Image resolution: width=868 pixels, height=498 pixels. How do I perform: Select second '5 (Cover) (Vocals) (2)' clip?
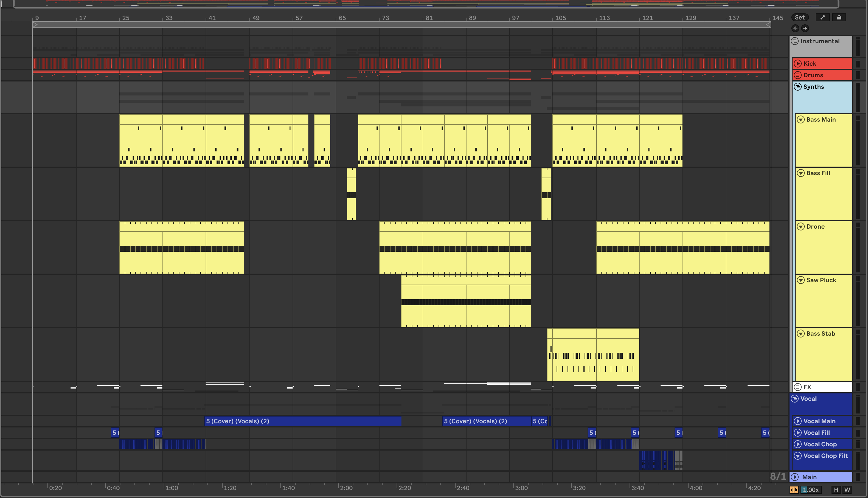[x=487, y=421]
